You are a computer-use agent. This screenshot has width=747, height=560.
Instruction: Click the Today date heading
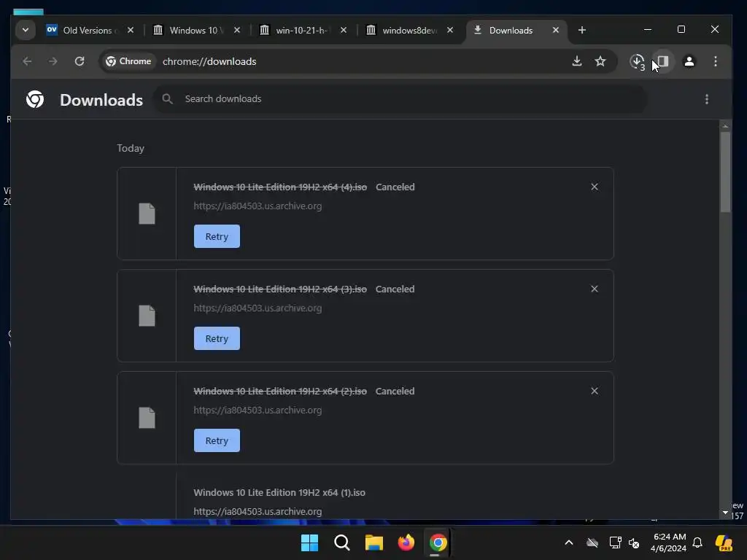point(131,148)
